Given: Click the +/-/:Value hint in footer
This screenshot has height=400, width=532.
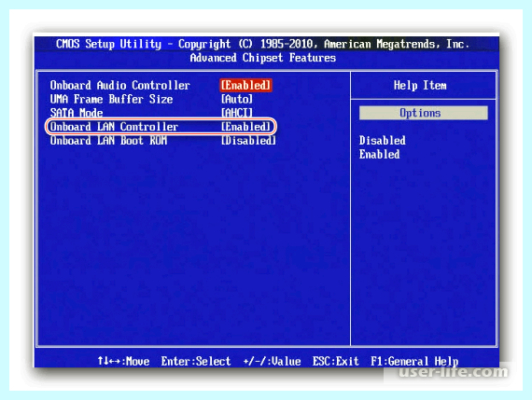Looking at the screenshot, I should (x=272, y=361).
